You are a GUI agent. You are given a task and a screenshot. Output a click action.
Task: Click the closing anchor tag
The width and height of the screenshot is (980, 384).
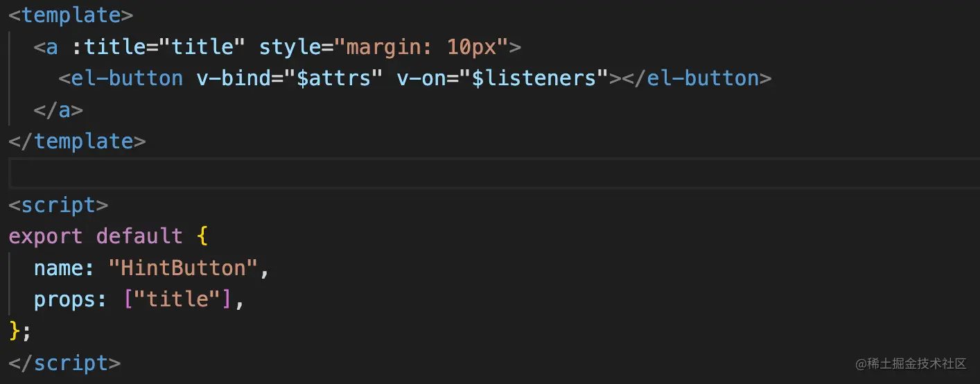click(x=58, y=110)
